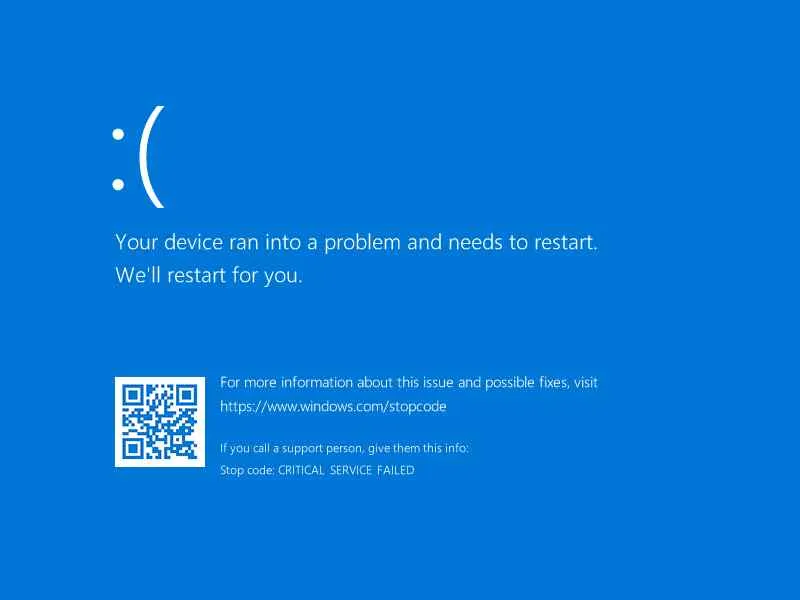Image resolution: width=800 pixels, height=600 pixels.
Task: Select the CRITICAL_SERVICE_FAILED stop code text
Action: (x=346, y=470)
